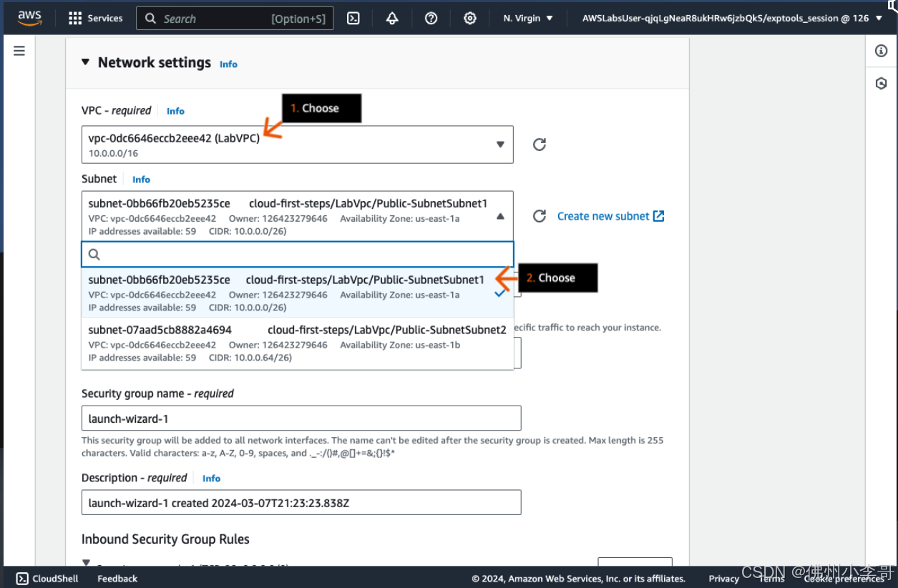
Task: Open the Services menu
Action: (96, 19)
